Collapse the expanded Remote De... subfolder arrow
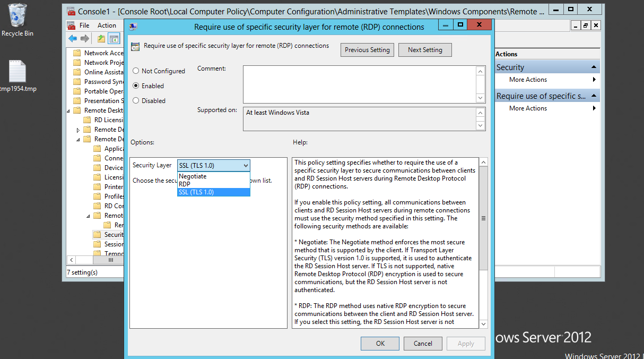The height and width of the screenshot is (359, 644). pos(79,140)
